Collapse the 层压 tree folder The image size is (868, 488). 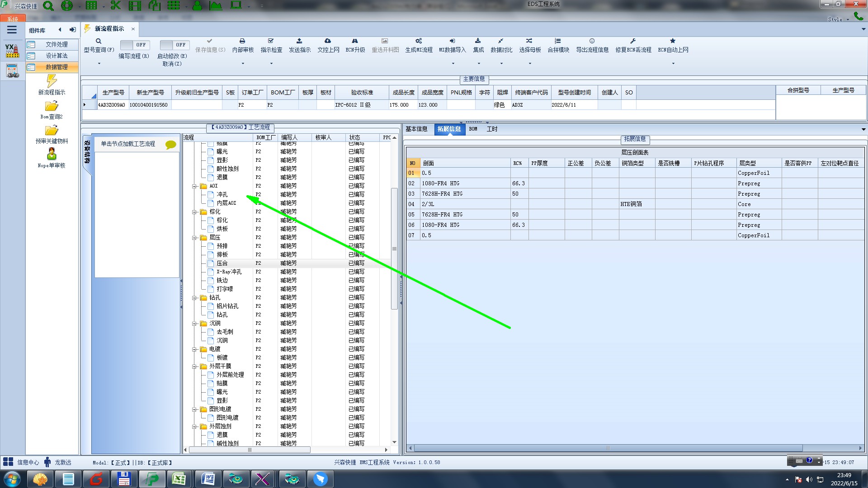coord(194,238)
